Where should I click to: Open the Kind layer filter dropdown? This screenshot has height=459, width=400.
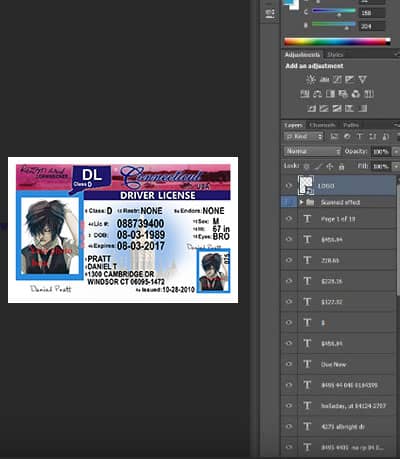click(304, 137)
